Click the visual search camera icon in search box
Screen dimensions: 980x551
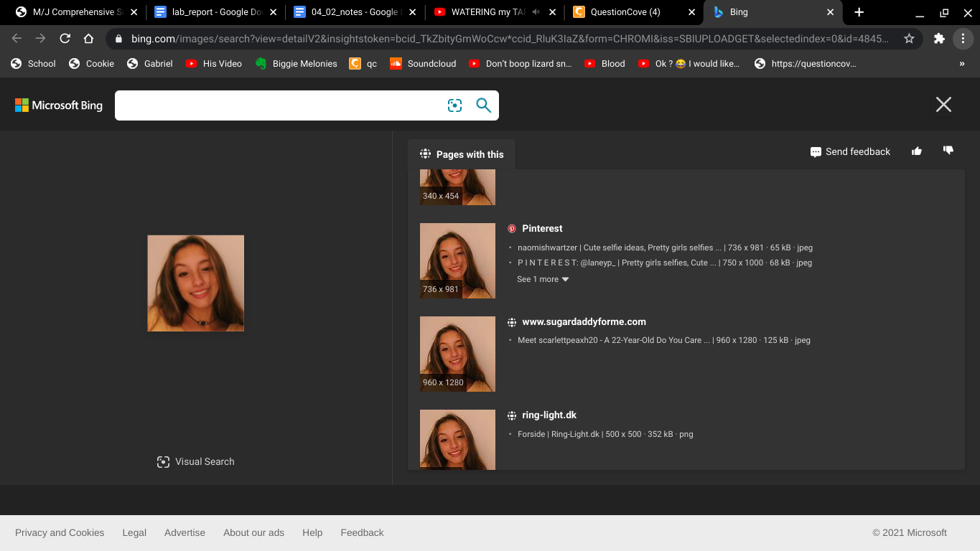coord(454,105)
